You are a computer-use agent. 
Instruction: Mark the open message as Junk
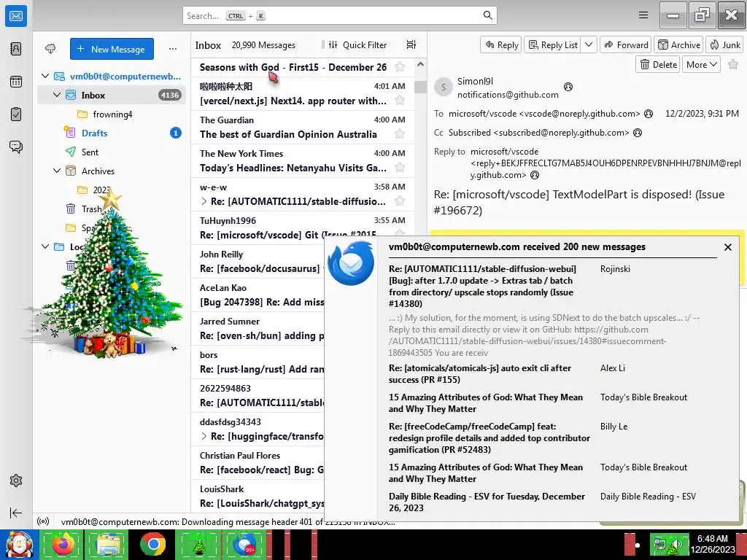pyautogui.click(x=724, y=44)
